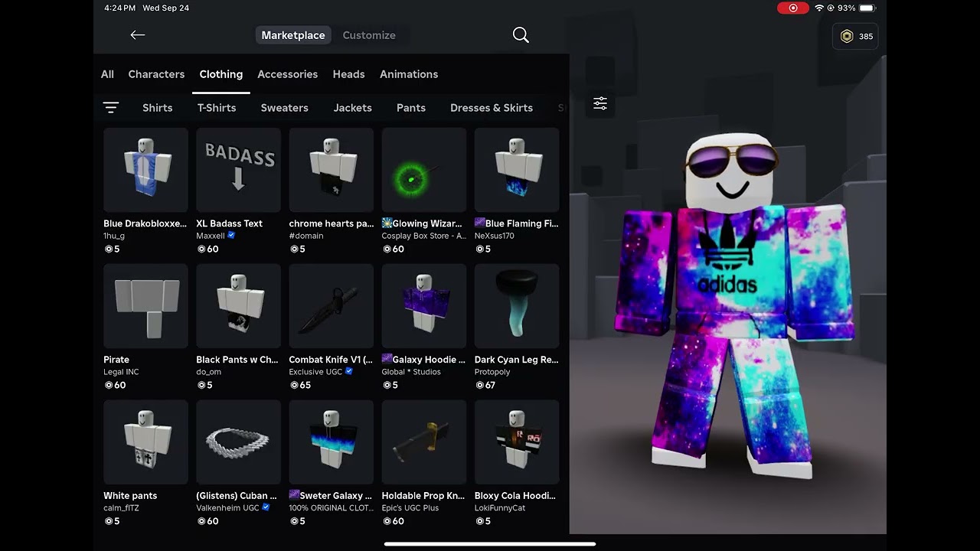Switch to the Customize mode
980x551 pixels.
click(369, 35)
